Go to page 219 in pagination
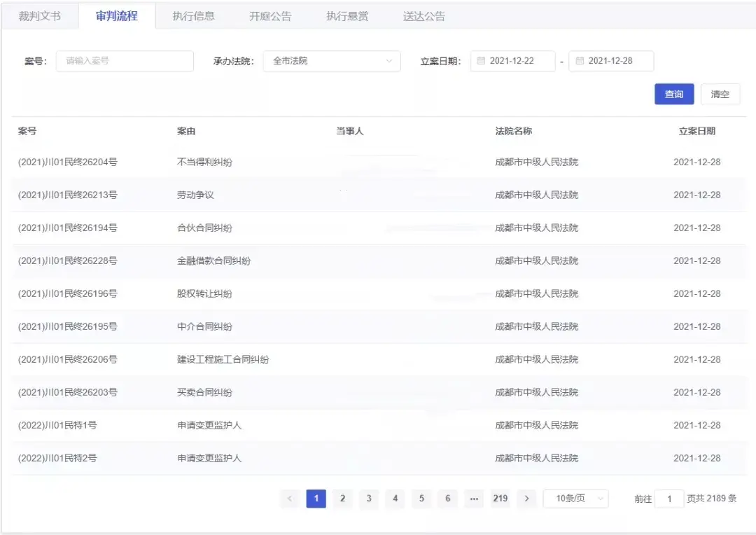Viewport: 756px width, 535px height. click(500, 499)
